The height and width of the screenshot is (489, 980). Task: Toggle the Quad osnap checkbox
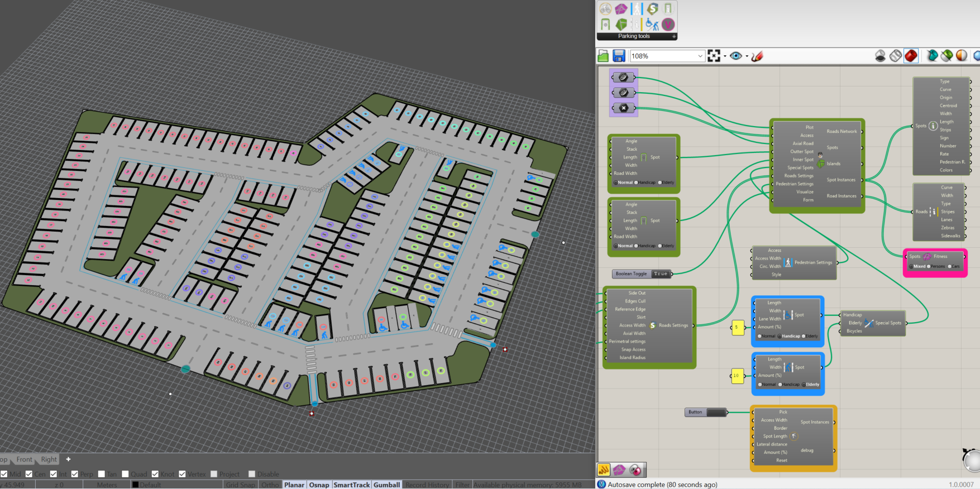click(x=125, y=474)
